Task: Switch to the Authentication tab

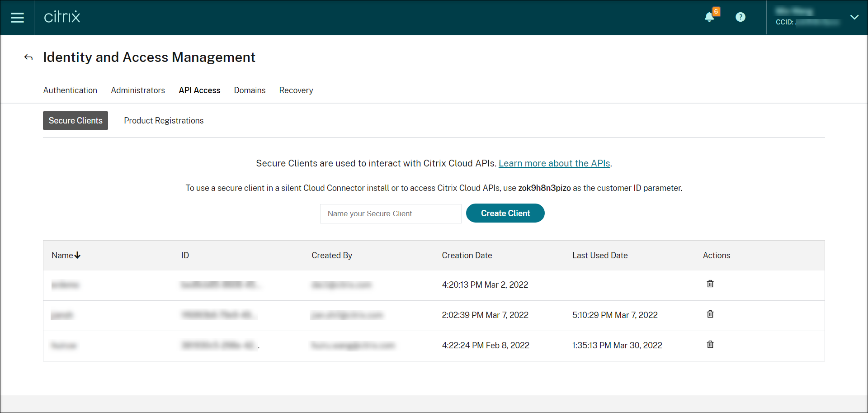Action: 70,90
